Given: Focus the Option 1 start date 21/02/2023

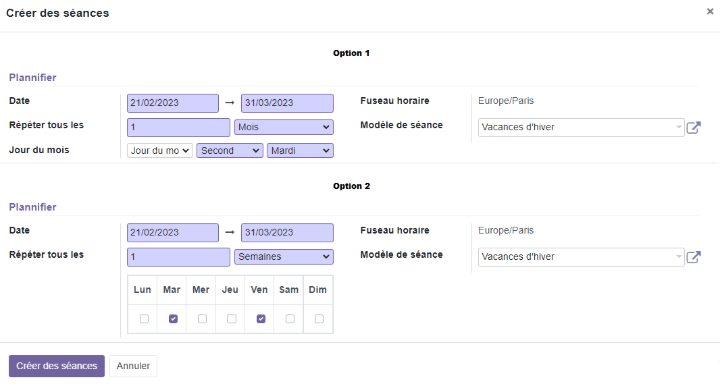Looking at the screenshot, I should (173, 103).
